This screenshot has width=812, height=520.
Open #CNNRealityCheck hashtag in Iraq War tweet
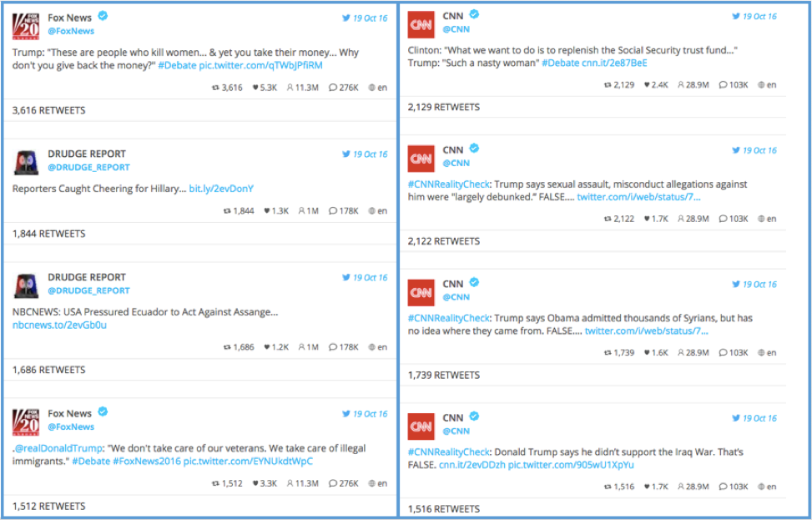coord(448,452)
